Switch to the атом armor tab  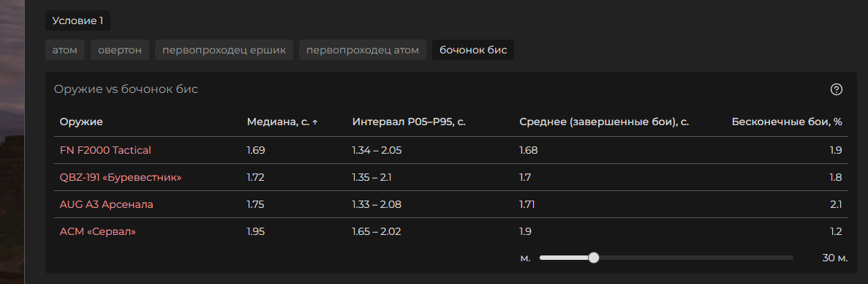[65, 50]
